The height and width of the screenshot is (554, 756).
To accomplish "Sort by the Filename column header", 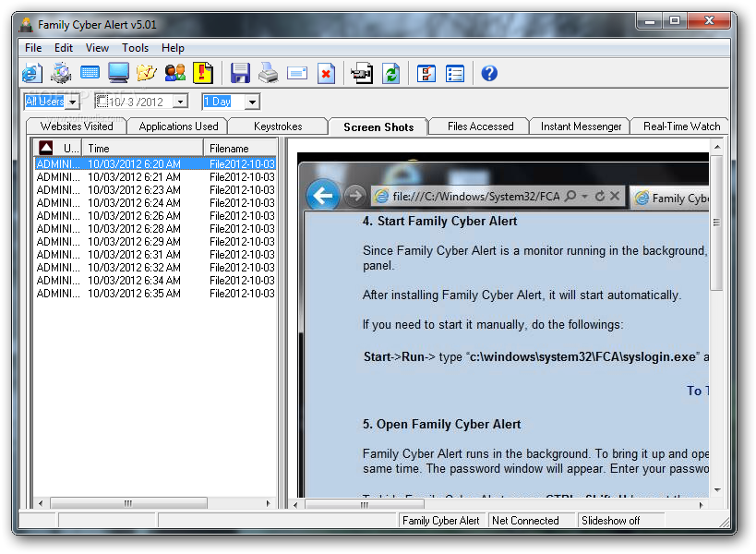I will point(240,148).
